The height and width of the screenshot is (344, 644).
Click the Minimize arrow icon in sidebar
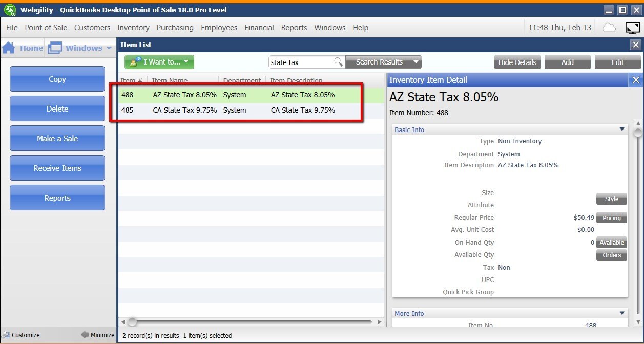pos(85,335)
